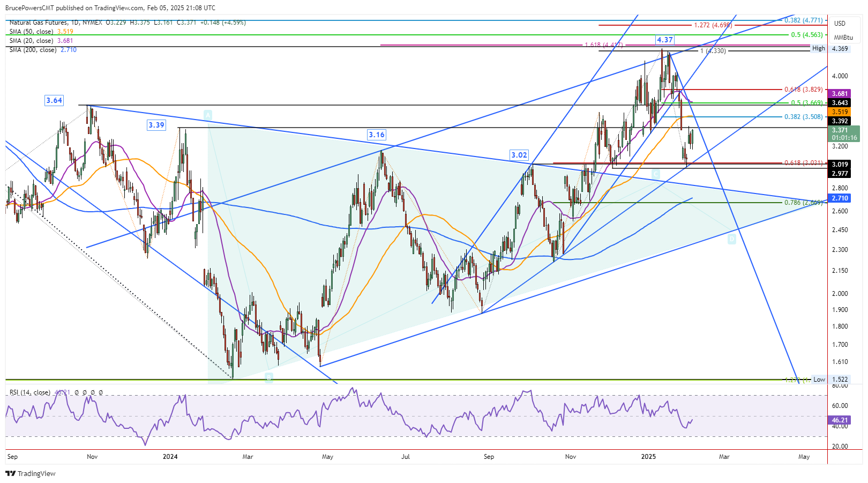
Task: Click the blue 2.710 SMA axis tag
Action: click(839, 198)
